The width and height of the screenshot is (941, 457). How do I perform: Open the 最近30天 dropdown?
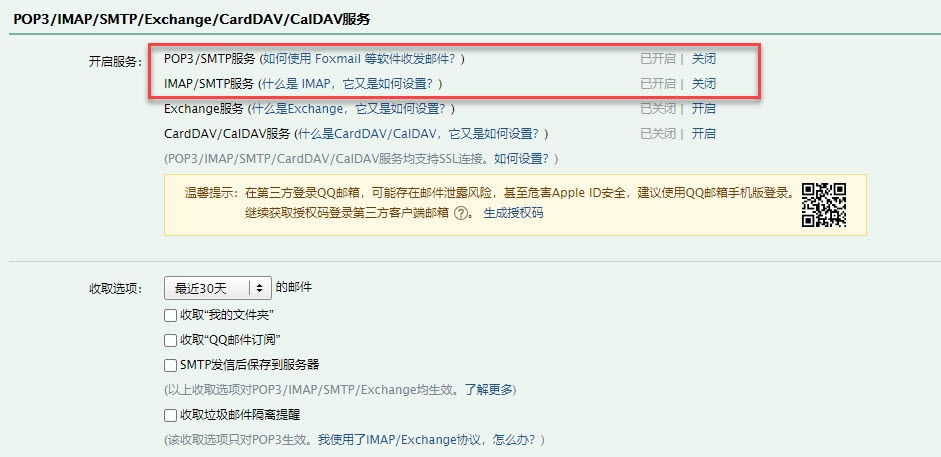[218, 288]
